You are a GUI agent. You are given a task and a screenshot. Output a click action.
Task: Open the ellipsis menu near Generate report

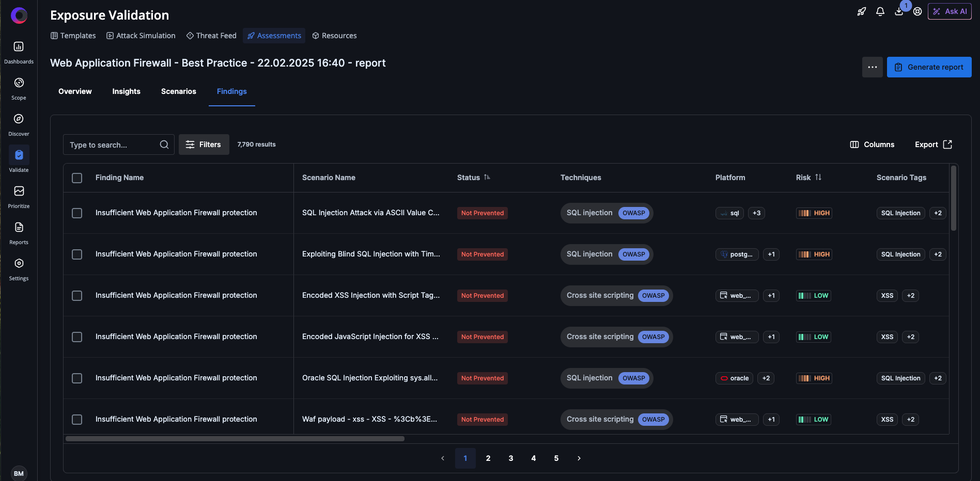(x=872, y=67)
